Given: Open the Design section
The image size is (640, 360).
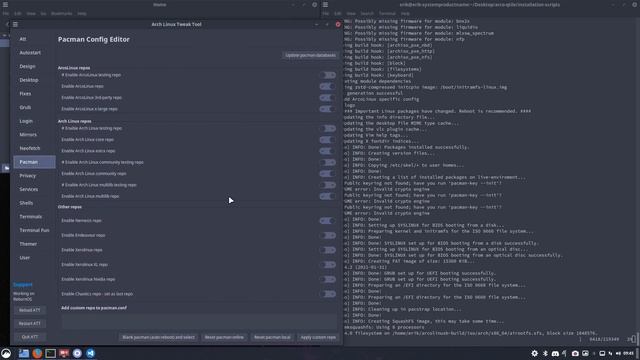Looking at the screenshot, I should (x=34, y=67).
